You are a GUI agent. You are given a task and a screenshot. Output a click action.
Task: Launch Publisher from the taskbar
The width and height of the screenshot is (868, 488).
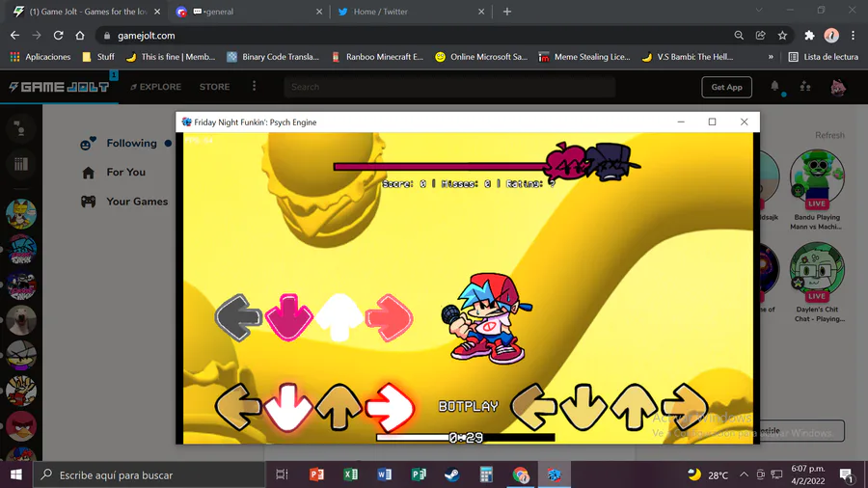pyautogui.click(x=419, y=474)
